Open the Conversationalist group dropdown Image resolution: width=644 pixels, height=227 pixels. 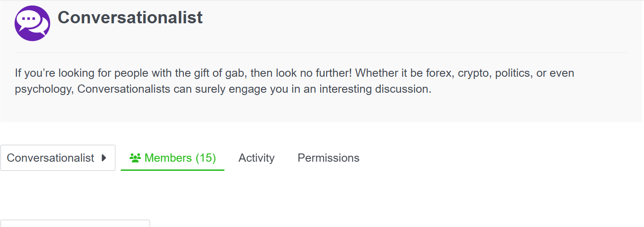[x=57, y=158]
